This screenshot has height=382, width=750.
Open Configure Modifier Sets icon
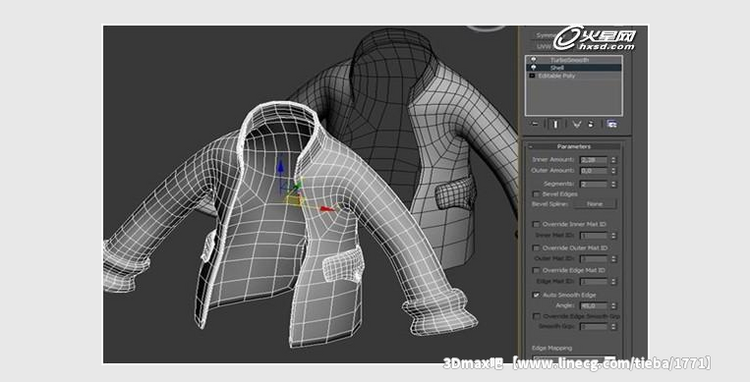pyautogui.click(x=612, y=124)
